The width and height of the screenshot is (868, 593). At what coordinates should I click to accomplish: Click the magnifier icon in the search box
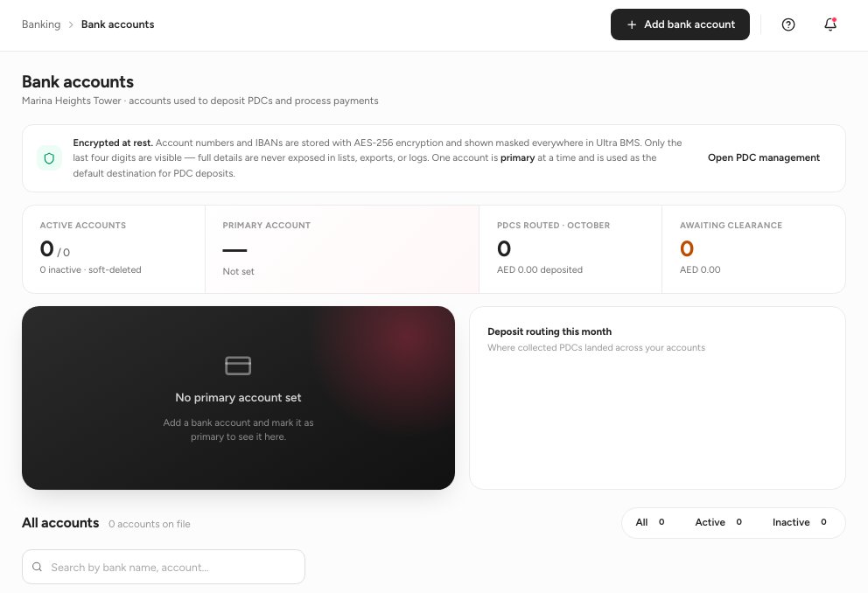pyautogui.click(x=37, y=567)
